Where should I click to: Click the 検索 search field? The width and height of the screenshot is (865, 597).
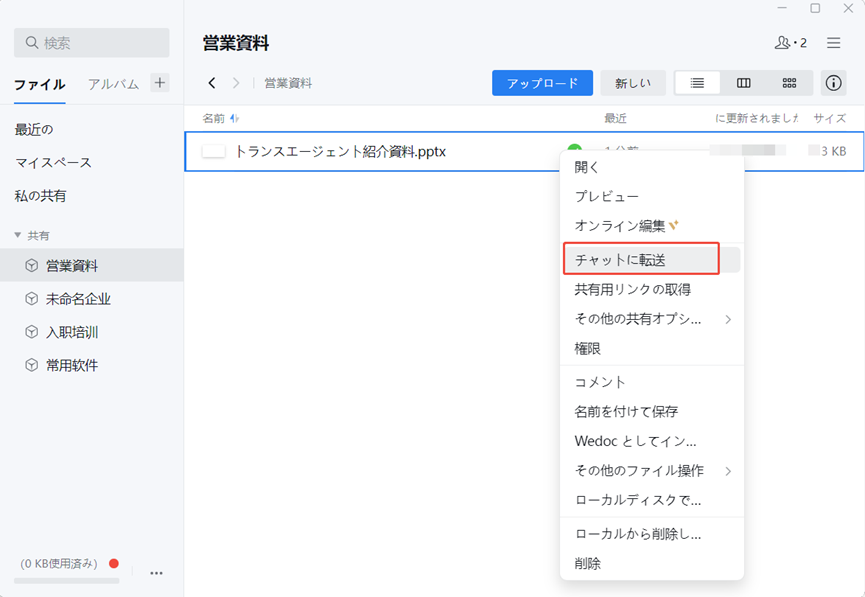pyautogui.click(x=92, y=43)
